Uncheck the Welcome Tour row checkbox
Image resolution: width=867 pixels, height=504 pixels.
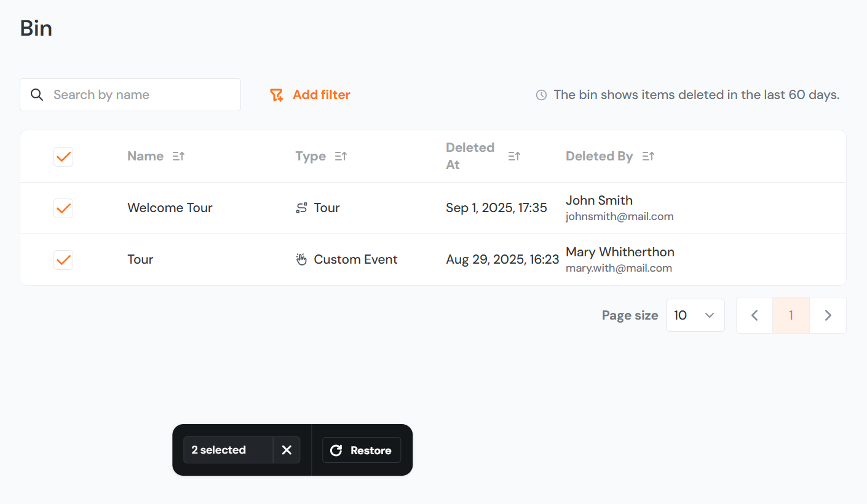point(63,208)
